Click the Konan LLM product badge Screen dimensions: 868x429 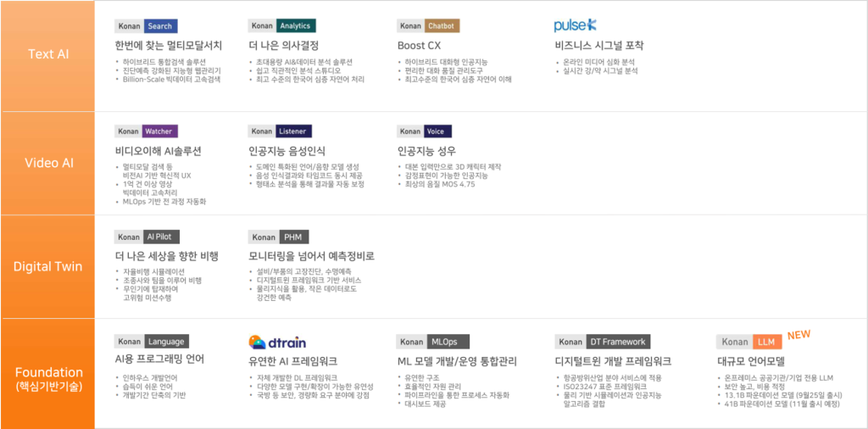coord(748,342)
